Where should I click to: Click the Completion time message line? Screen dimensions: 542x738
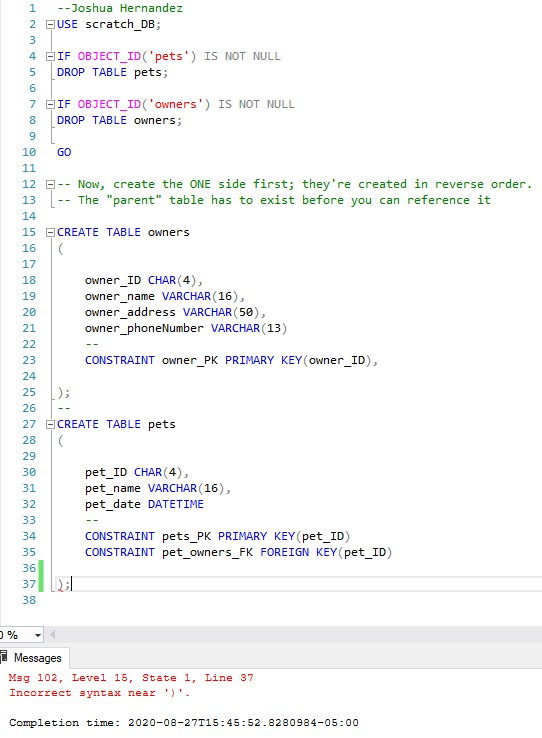pos(183,722)
